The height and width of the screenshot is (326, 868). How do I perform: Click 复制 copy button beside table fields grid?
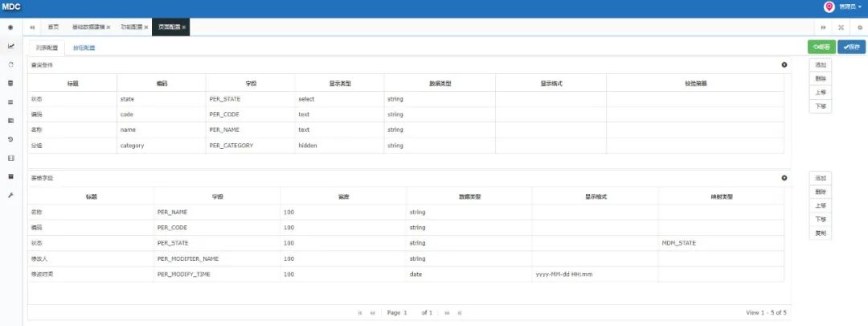pyautogui.click(x=821, y=233)
